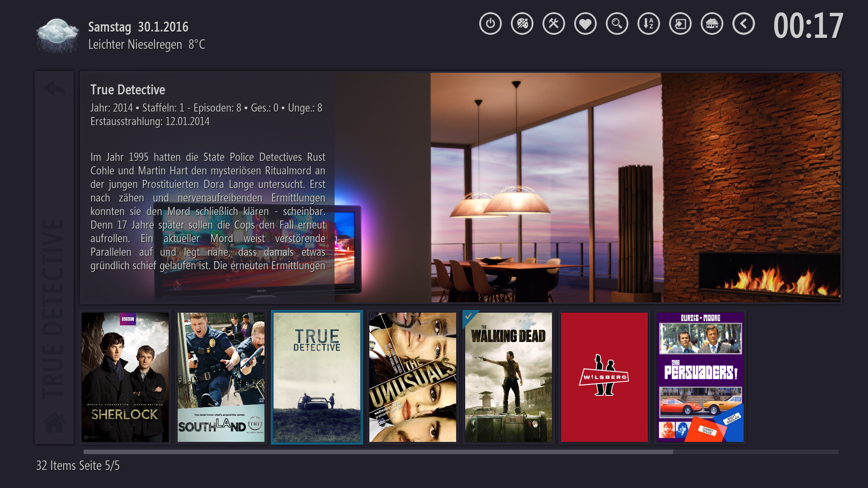
Task: Click the '32 Items Seite 5/5' status text
Action: 78,465
